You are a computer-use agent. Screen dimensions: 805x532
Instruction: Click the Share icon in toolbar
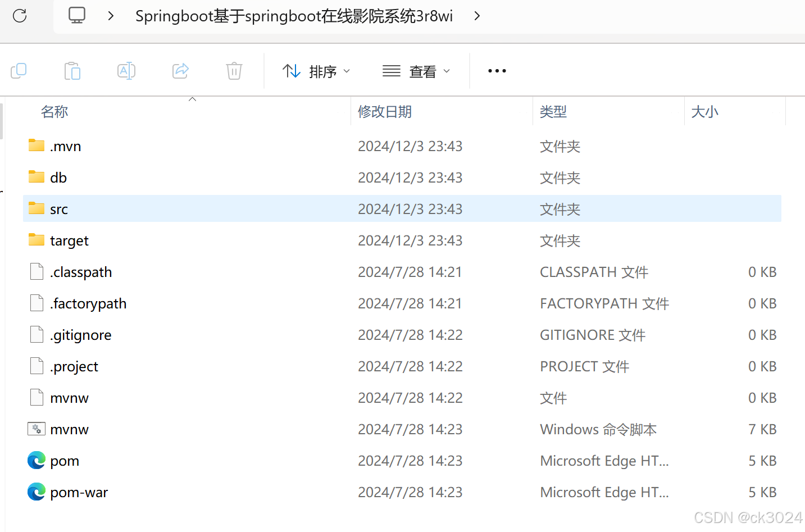coord(180,71)
